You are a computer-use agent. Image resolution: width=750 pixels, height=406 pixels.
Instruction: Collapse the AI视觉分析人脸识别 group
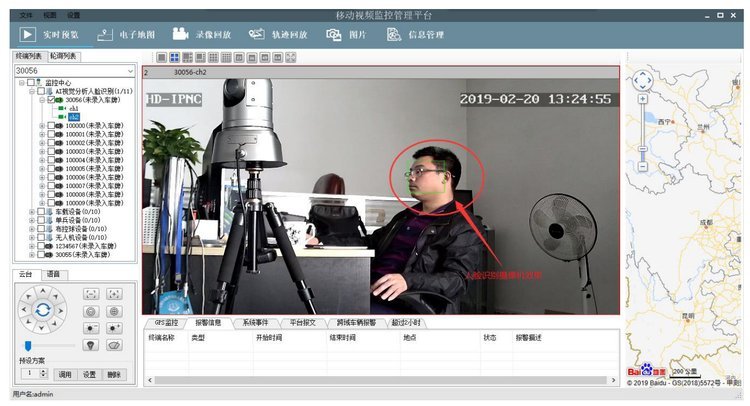31,92
